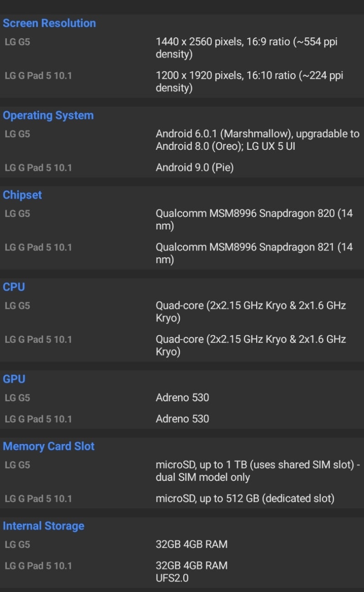Click the Snapdragon 820 chipset value
Viewport: 364px width, 592px height.
[254, 219]
